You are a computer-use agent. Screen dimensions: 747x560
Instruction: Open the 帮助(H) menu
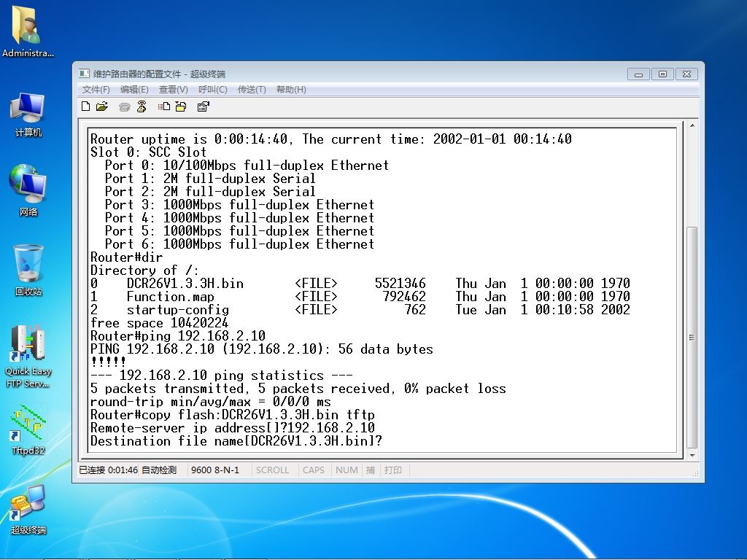pos(291,90)
